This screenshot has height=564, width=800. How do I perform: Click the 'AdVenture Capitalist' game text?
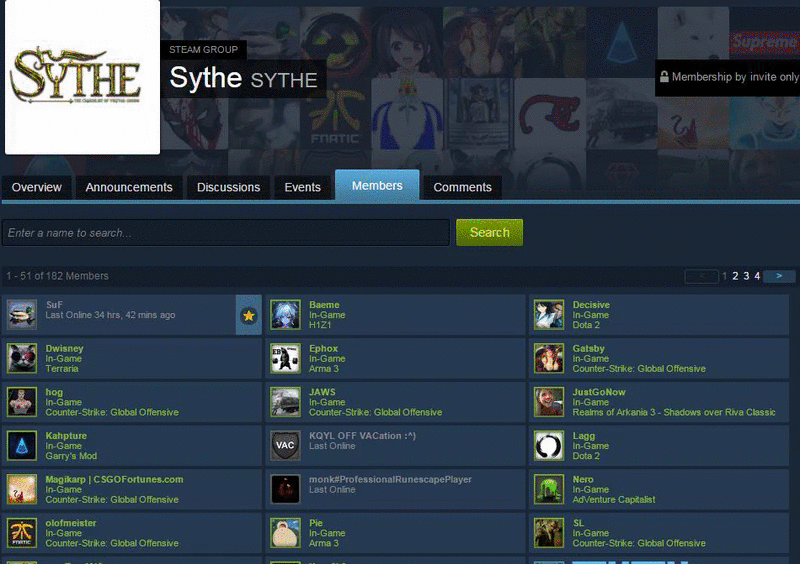click(x=614, y=500)
